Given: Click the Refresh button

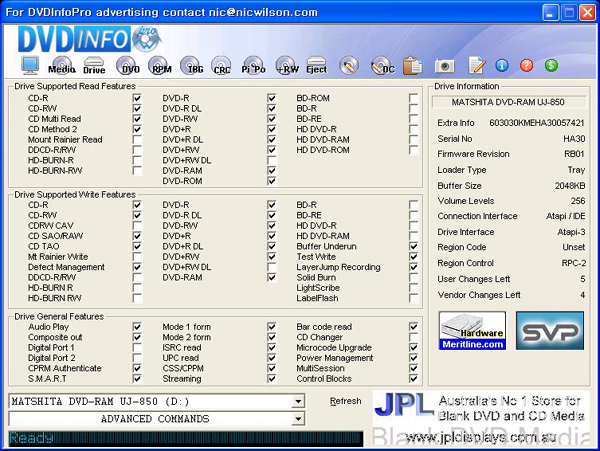Looking at the screenshot, I should pos(346,401).
